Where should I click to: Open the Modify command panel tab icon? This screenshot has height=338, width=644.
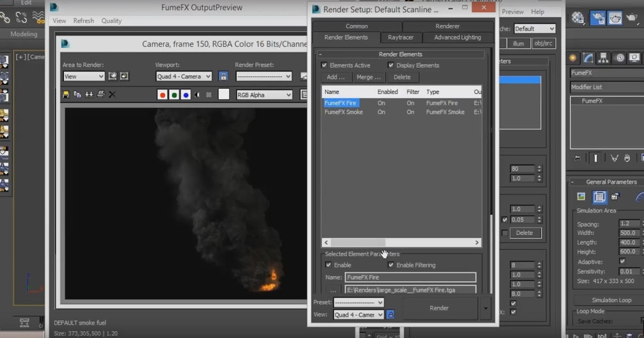click(x=589, y=57)
